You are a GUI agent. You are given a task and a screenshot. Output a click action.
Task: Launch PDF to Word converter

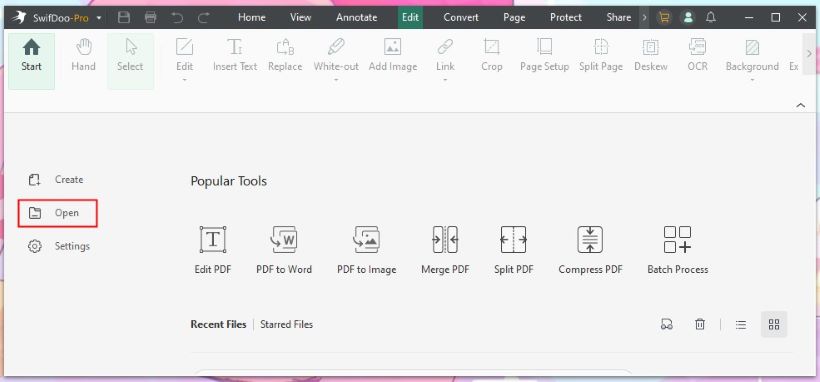[284, 250]
